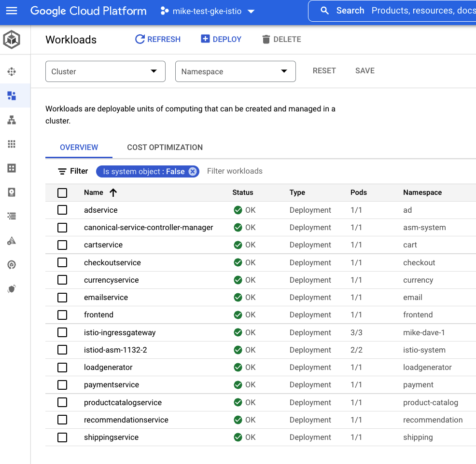Screen dimensions: 476x464
Task: Check the istio-ingressgateway row checkbox
Action: 62,332
